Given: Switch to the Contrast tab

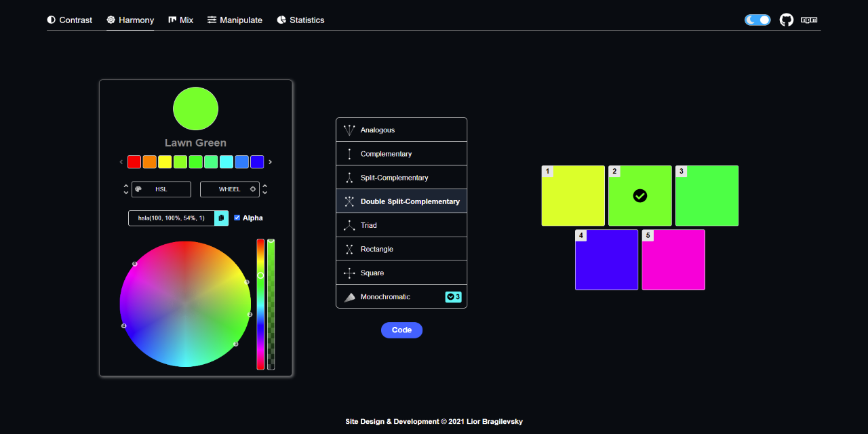Looking at the screenshot, I should pos(69,20).
